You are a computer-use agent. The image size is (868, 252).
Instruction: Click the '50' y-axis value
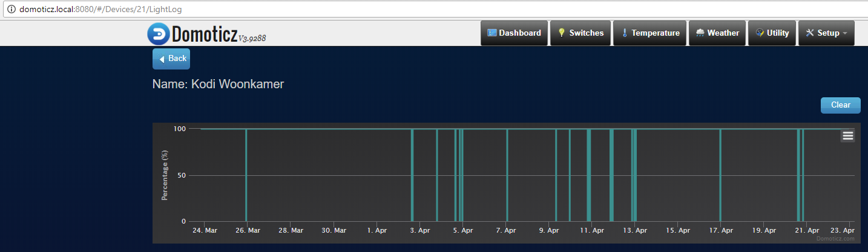180,175
